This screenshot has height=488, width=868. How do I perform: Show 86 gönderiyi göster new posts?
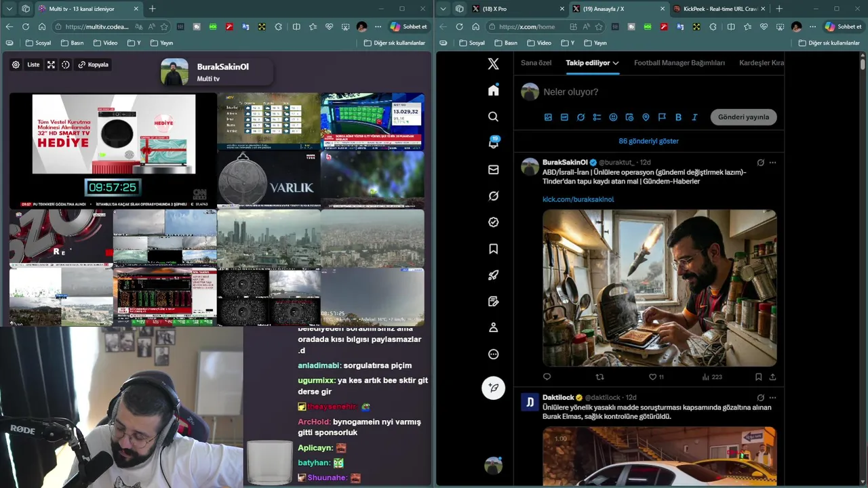coord(648,141)
